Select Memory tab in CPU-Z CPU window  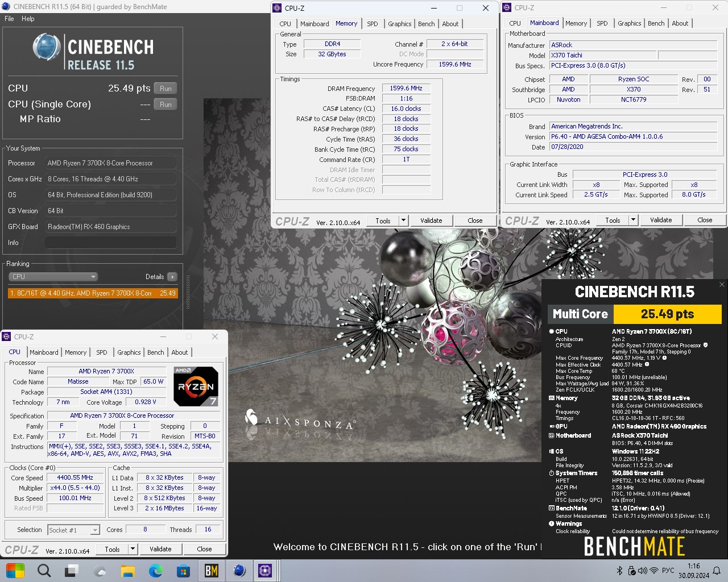pos(76,352)
